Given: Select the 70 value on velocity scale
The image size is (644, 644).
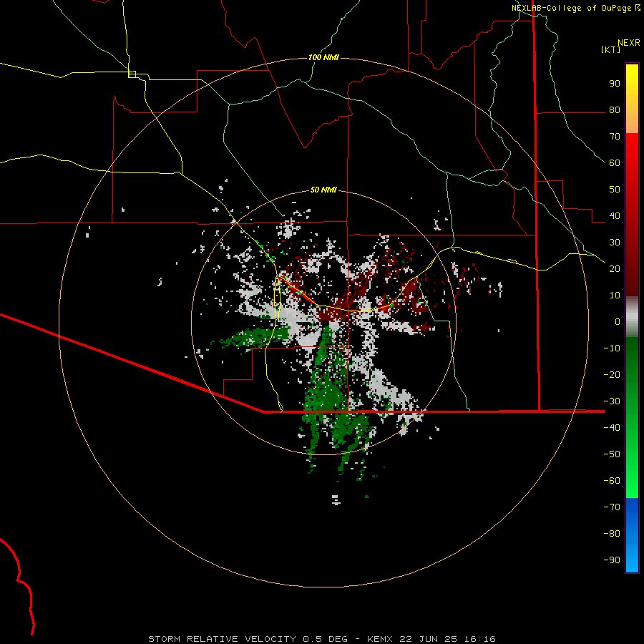Looking at the screenshot, I should point(615,137).
